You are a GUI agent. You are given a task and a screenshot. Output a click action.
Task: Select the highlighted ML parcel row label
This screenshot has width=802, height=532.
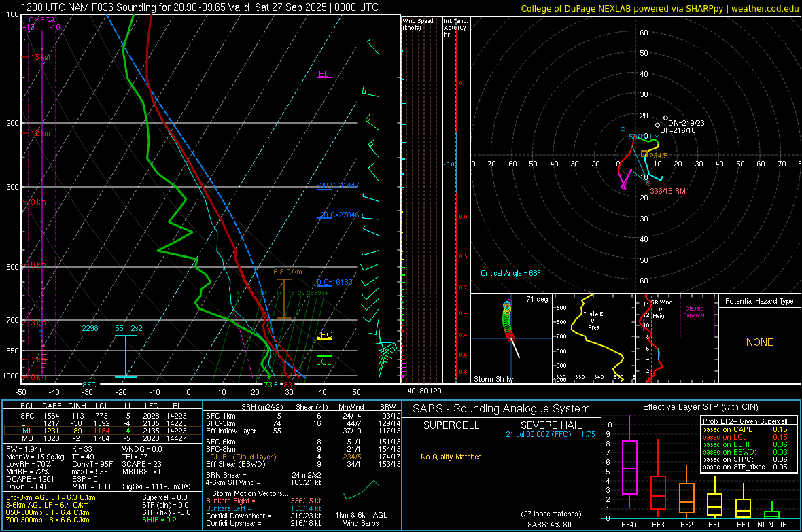27,431
